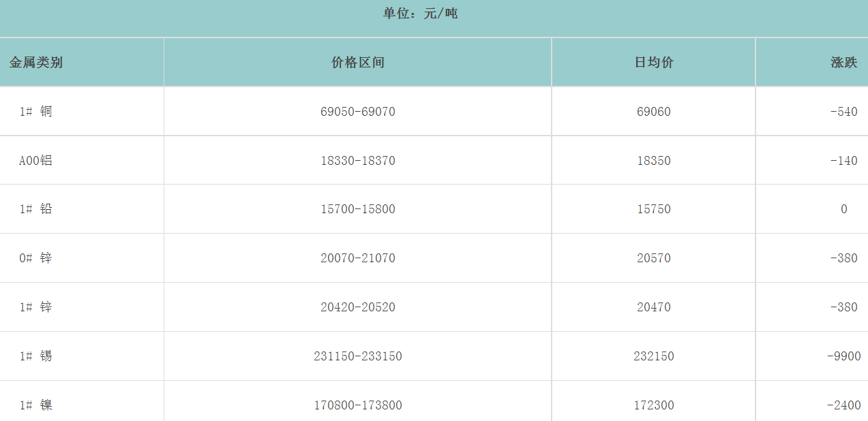Click tin price range 231150-233150

[358, 356]
